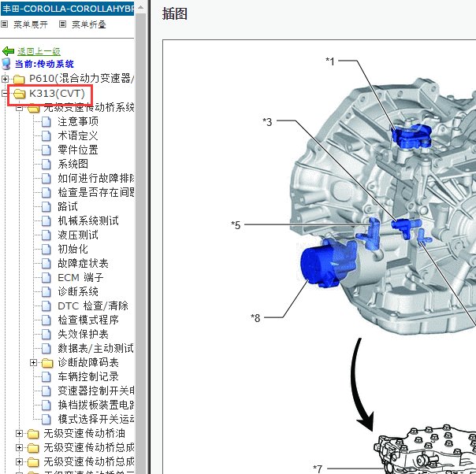Screen dimensions: 476x474
Task: Click the page icon beside 故障症状表
Action: [46, 263]
